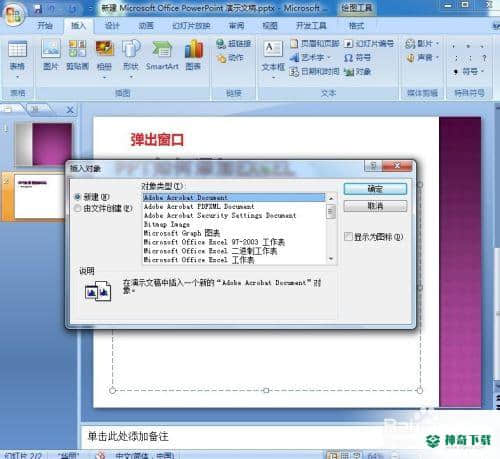This screenshot has height=459, width=500.
Task: Expand the Shapes (形状) dropdown
Action: (x=131, y=77)
